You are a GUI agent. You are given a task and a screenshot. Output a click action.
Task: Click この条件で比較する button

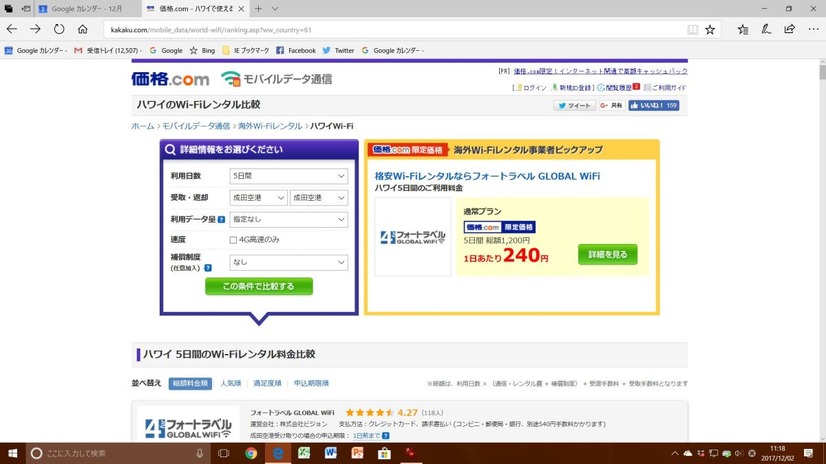point(259,286)
